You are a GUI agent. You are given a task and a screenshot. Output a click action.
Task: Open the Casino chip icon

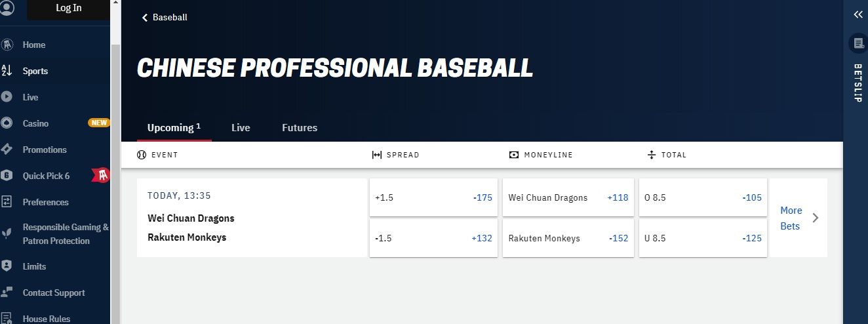click(7, 123)
